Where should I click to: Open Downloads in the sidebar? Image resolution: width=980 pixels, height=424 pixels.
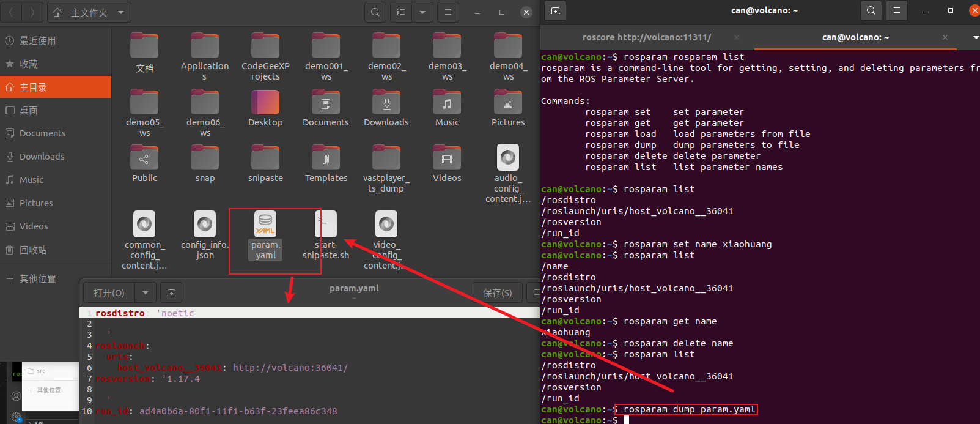(56, 157)
